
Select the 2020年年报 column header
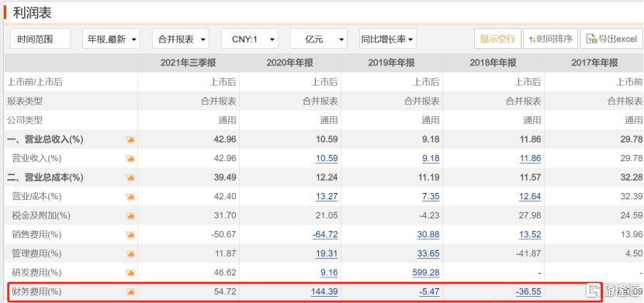click(x=290, y=63)
